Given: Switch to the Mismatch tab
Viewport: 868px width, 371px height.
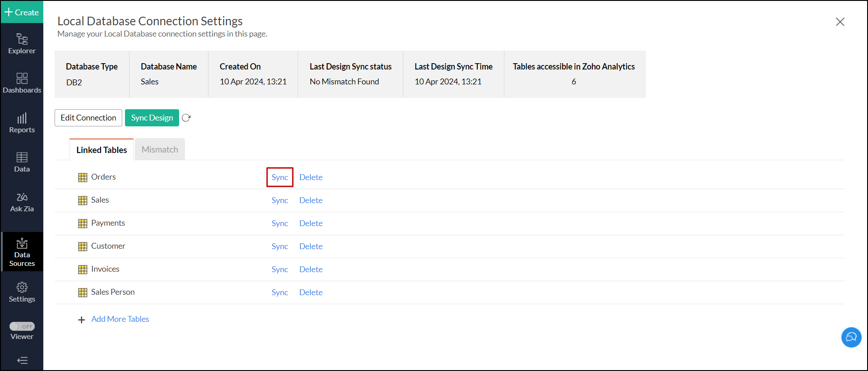Looking at the screenshot, I should (x=160, y=149).
